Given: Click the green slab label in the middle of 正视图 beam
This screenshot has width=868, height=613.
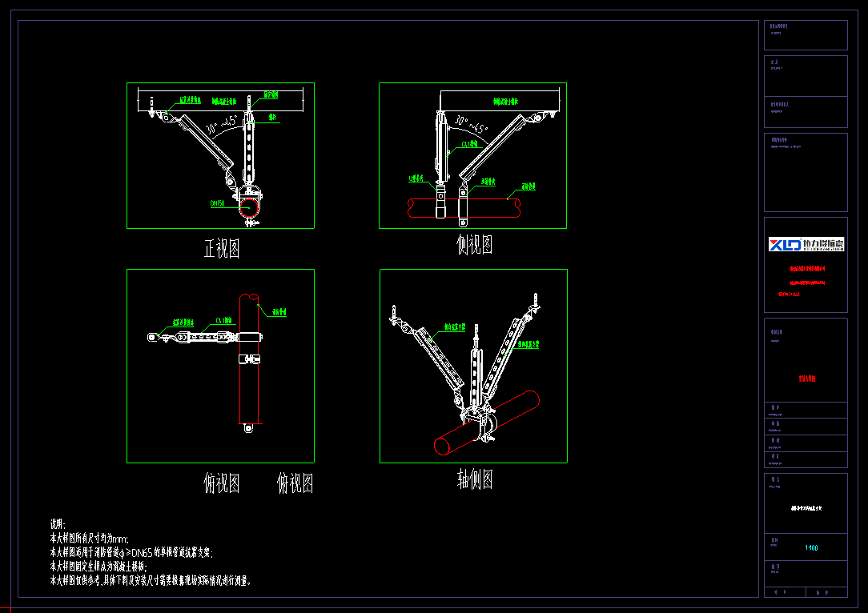Looking at the screenshot, I should (224, 102).
